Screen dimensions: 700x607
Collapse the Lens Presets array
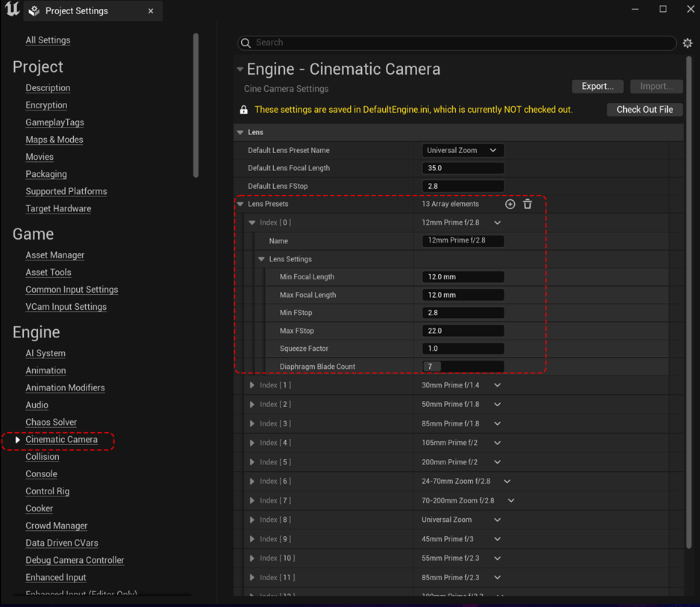pos(240,204)
